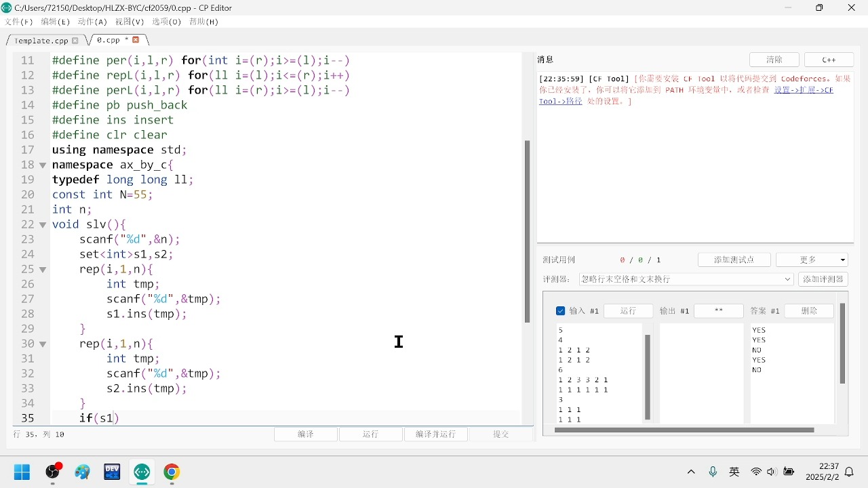The width and height of the screenshot is (868, 488).
Task: Click the test case panel vertical scrollbar
Action: coord(842,343)
